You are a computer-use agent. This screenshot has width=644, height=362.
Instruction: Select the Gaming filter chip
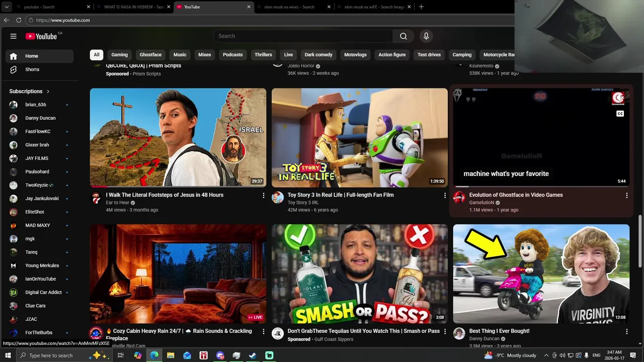pos(119,55)
